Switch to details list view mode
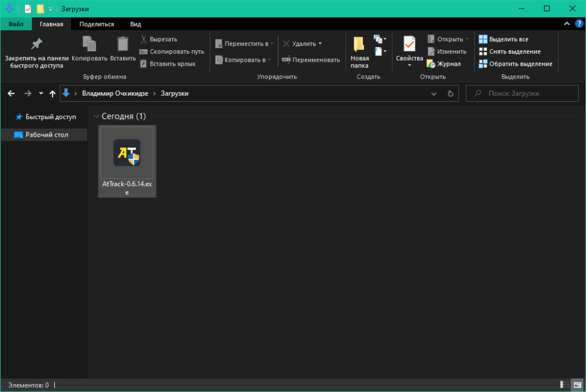This screenshot has height=392, width=586. (x=564, y=385)
